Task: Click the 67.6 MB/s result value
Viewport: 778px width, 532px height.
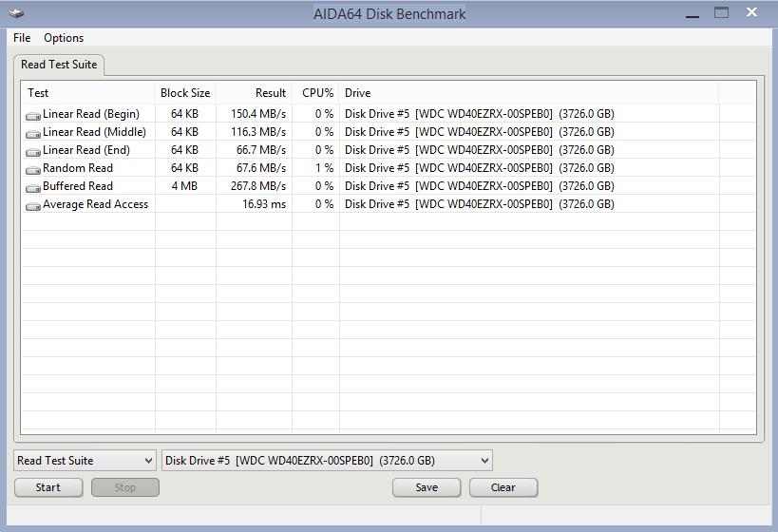Action: pos(261,168)
